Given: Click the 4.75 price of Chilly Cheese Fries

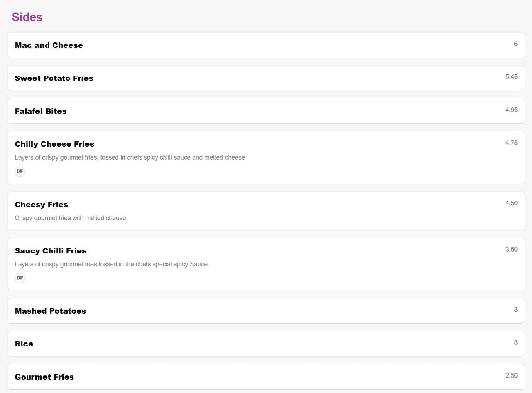Looking at the screenshot, I should (511, 143).
